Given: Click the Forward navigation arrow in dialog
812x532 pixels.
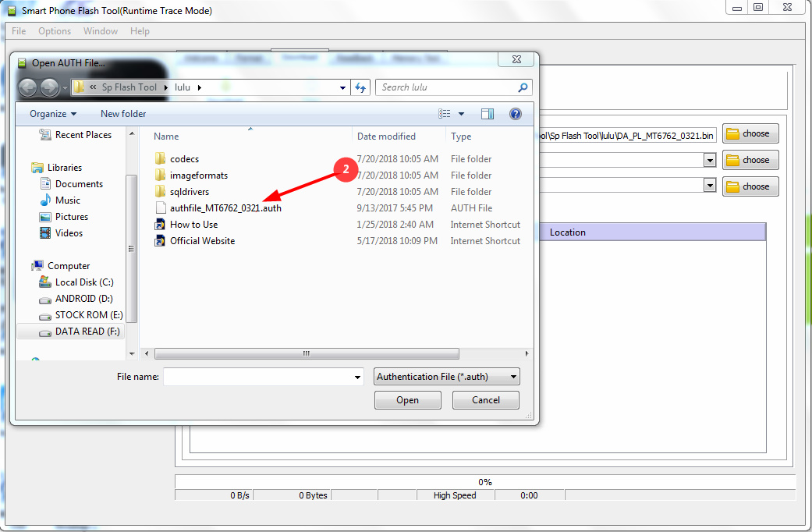Looking at the screenshot, I should pyautogui.click(x=50, y=87).
